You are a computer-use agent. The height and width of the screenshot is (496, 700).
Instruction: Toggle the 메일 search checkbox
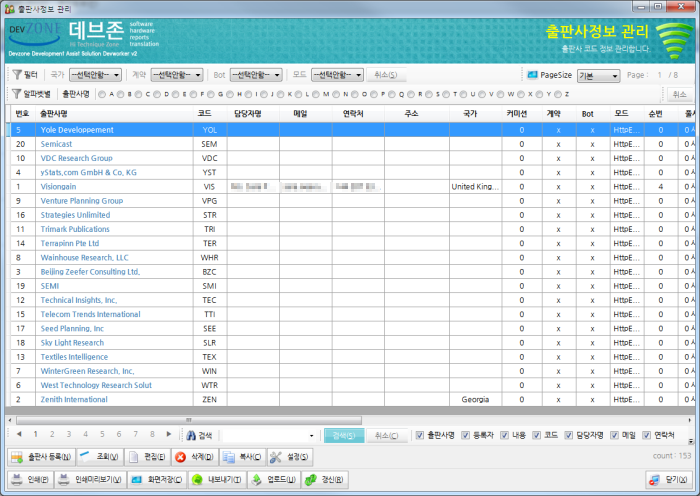pyautogui.click(x=615, y=435)
